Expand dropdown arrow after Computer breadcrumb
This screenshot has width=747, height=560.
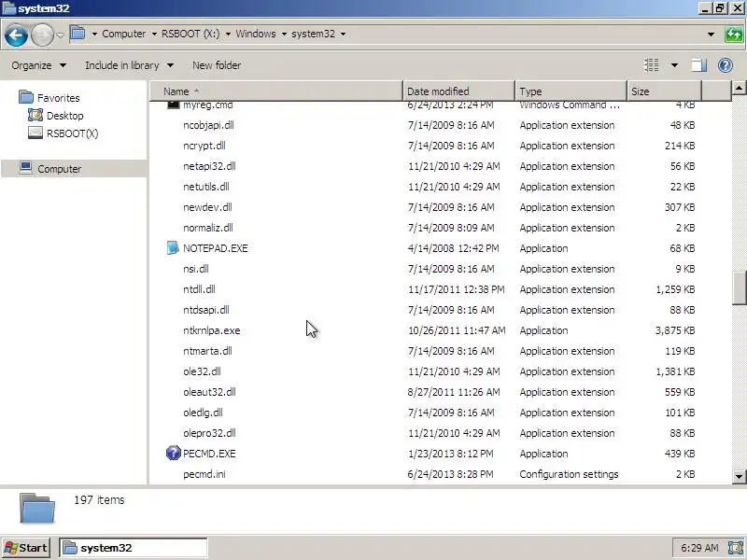(x=154, y=34)
